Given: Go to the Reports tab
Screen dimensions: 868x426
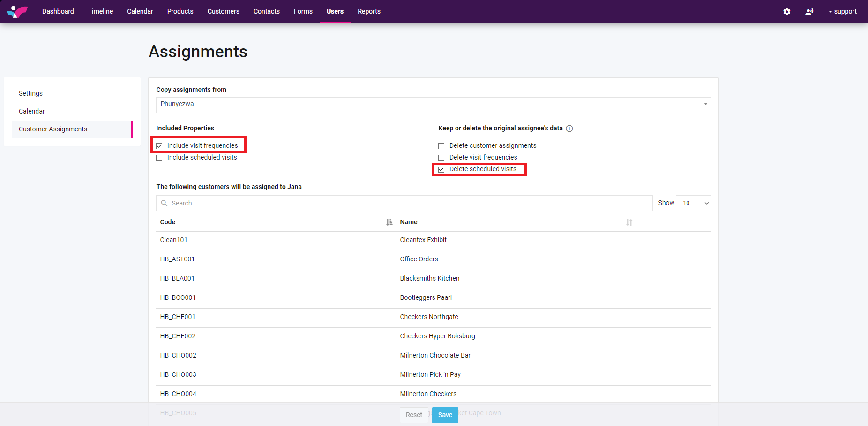Looking at the screenshot, I should [x=369, y=11].
